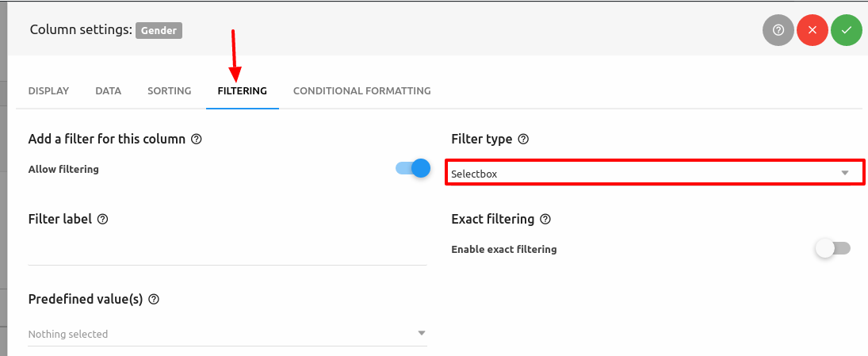Show help tooltip for Exact filtering
Image resolution: width=868 pixels, height=356 pixels.
[545, 219]
